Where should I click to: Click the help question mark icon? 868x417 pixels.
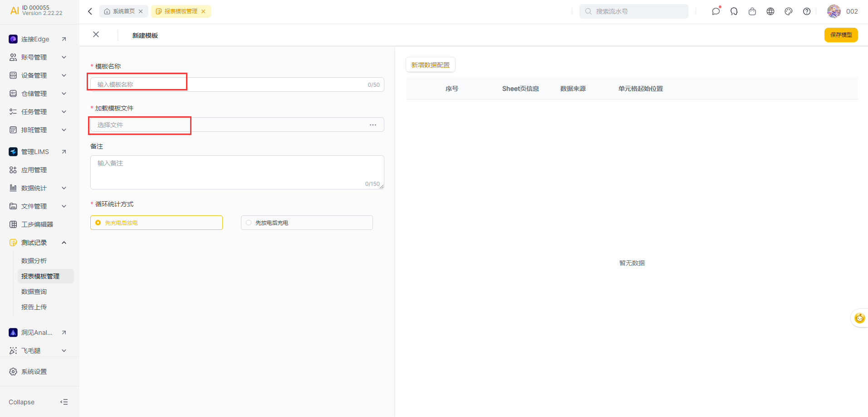pos(807,11)
